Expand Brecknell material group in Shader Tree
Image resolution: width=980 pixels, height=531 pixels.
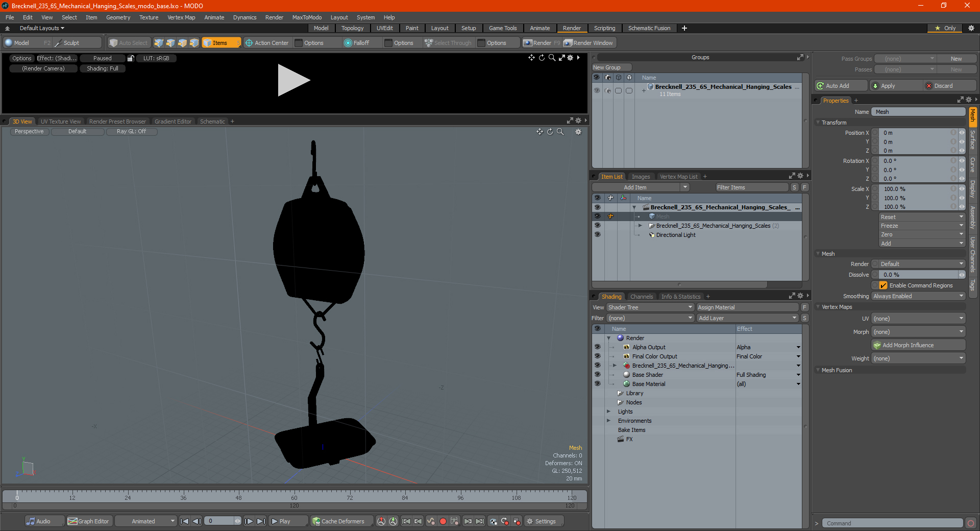(x=615, y=366)
